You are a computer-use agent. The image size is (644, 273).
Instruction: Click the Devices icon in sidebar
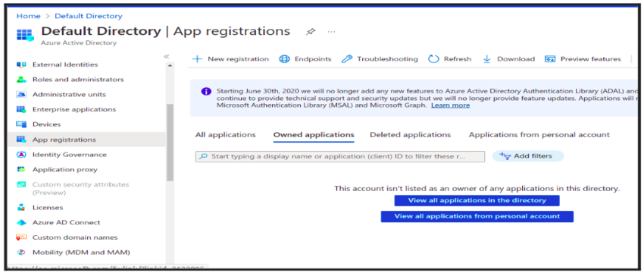point(21,124)
